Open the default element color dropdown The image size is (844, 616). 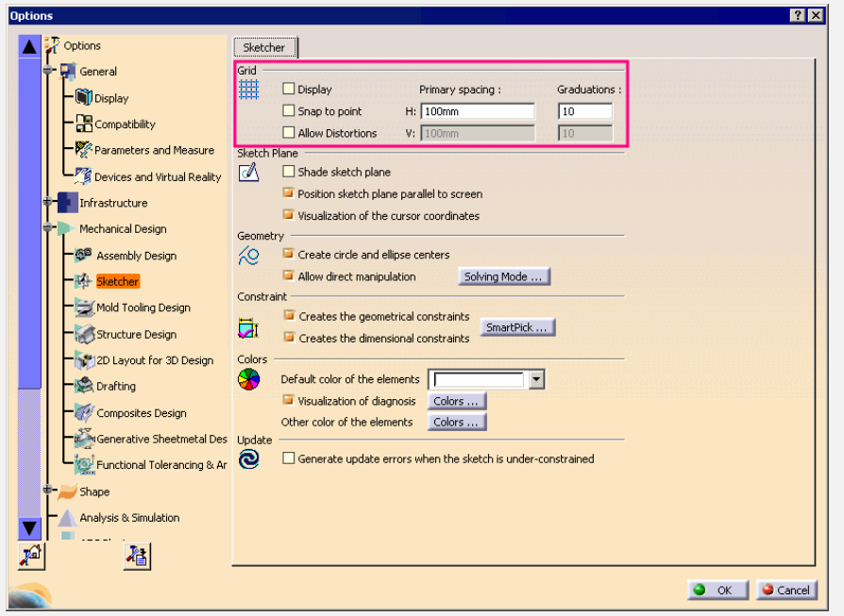536,379
